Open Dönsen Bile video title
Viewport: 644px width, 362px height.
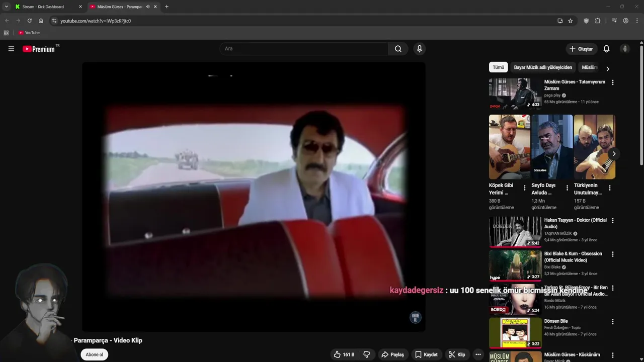556,321
